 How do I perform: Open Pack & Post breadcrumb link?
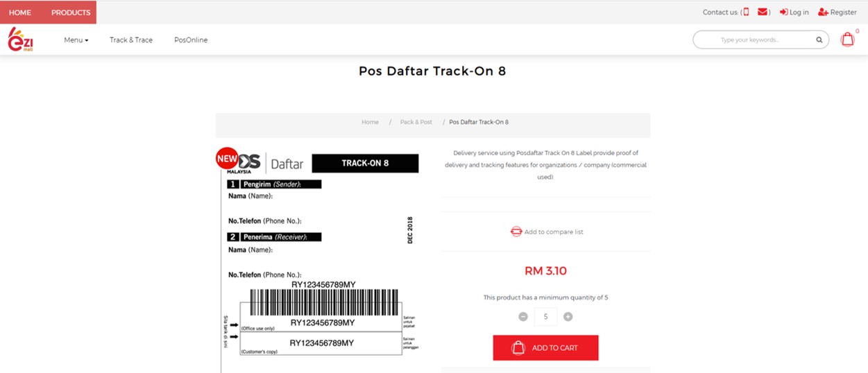[416, 122]
